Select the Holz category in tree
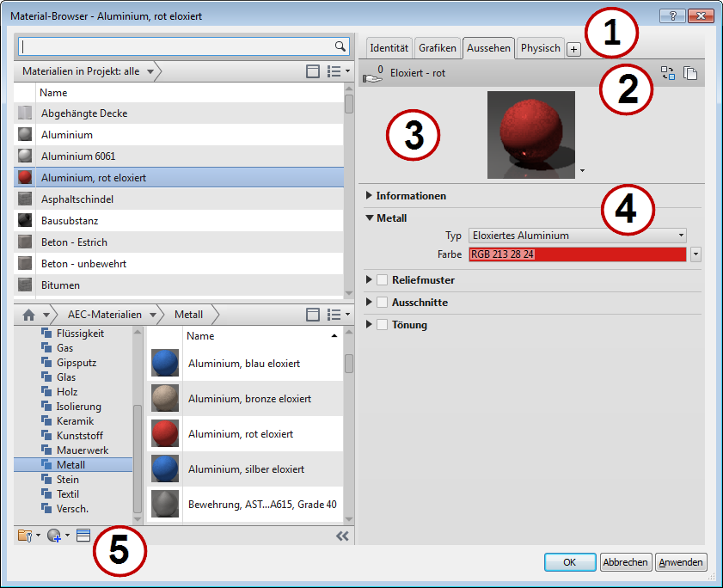This screenshot has height=588, width=723. click(67, 391)
